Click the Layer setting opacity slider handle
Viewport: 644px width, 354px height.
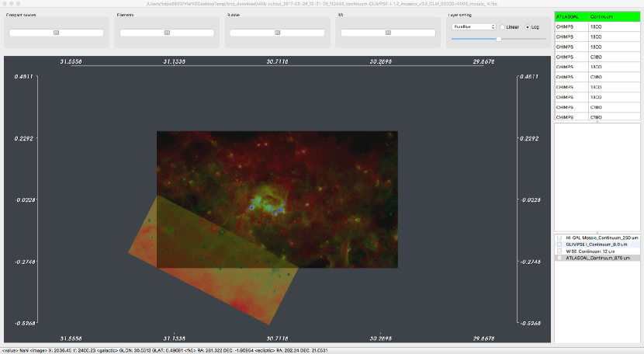click(x=499, y=39)
